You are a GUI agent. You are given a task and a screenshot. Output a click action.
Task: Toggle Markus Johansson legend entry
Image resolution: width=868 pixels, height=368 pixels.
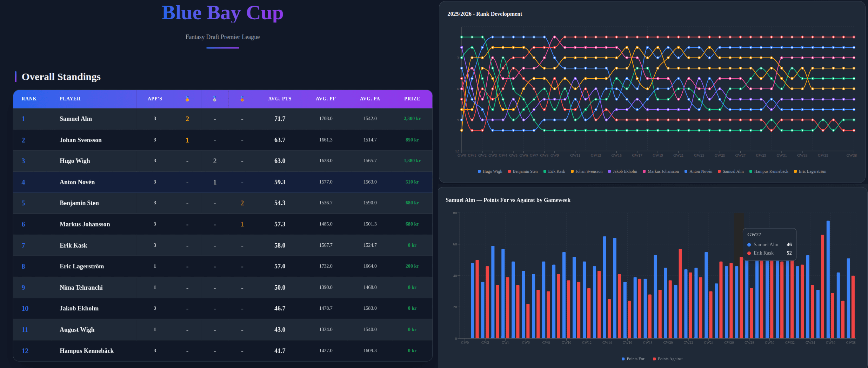(661, 171)
